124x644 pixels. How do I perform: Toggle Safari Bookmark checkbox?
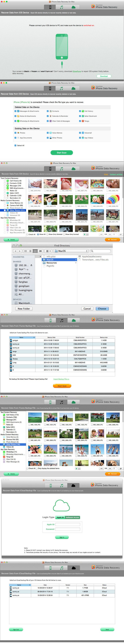coord(80,116)
